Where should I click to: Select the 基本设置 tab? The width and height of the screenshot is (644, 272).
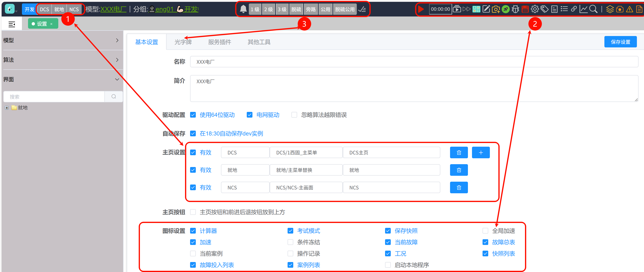[146, 42]
